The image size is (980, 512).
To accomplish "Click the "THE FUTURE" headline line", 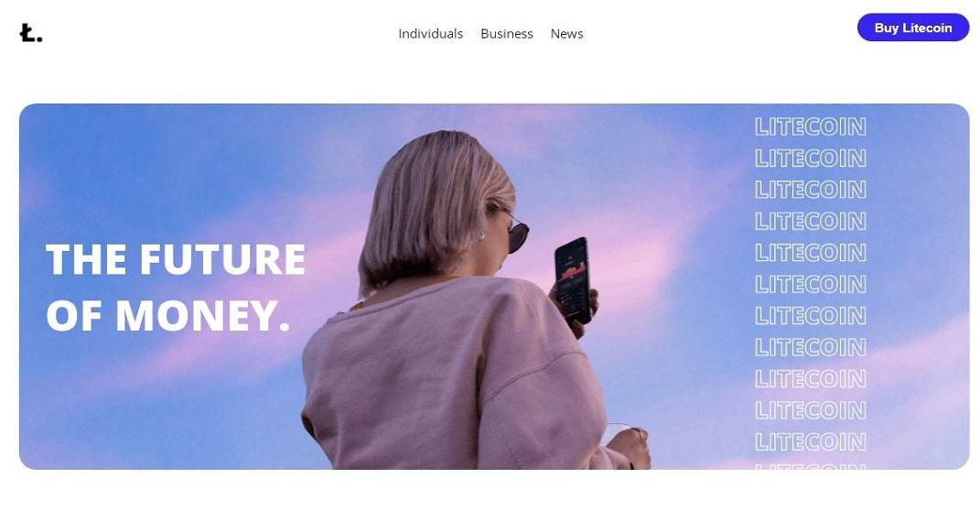I will [x=176, y=259].
